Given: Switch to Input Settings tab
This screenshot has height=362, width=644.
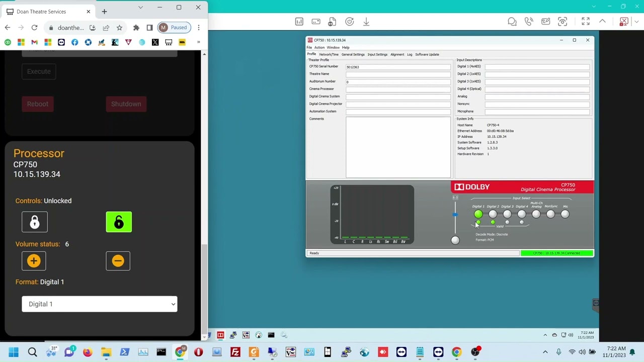Looking at the screenshot, I should coord(377,54).
